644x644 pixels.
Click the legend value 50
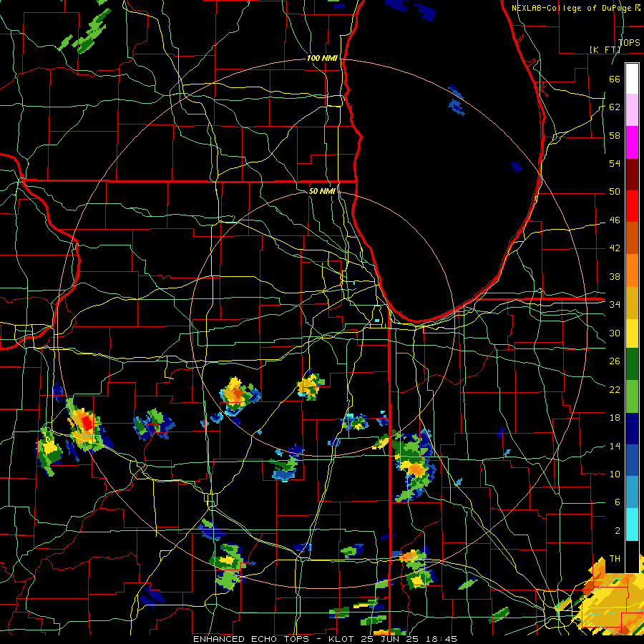615,192
